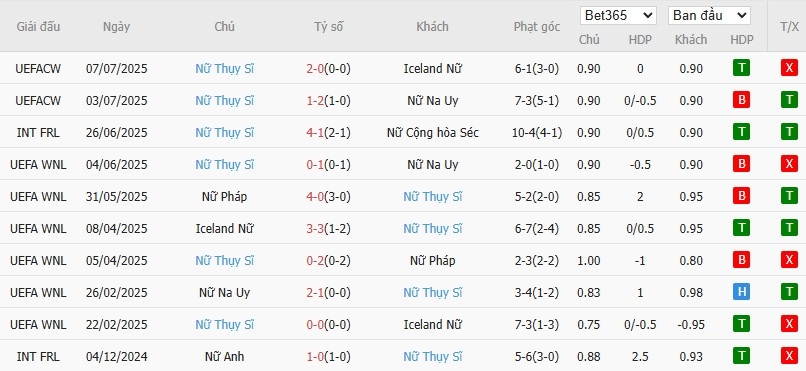Click the red B badge for 04/06/2025 match

(741, 164)
